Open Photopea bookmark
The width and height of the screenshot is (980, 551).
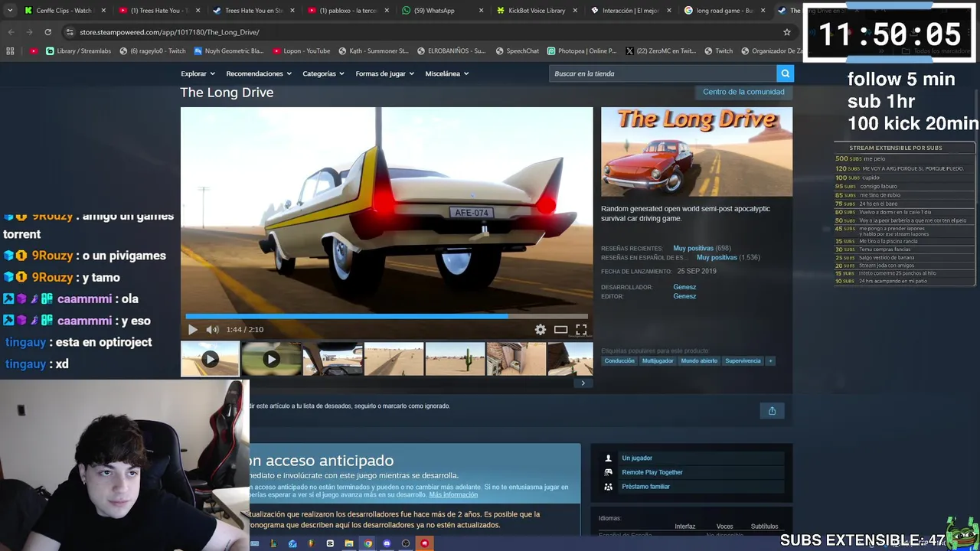pos(582,51)
